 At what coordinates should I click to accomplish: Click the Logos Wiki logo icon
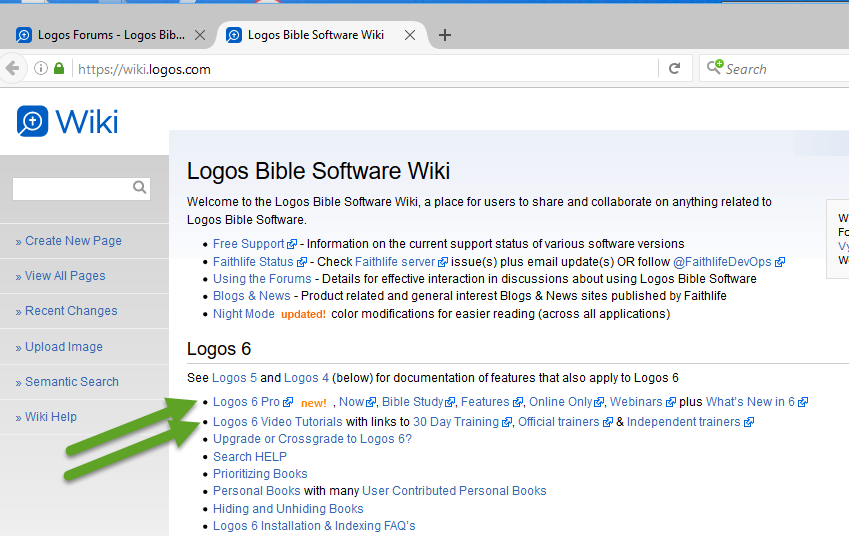coord(32,121)
